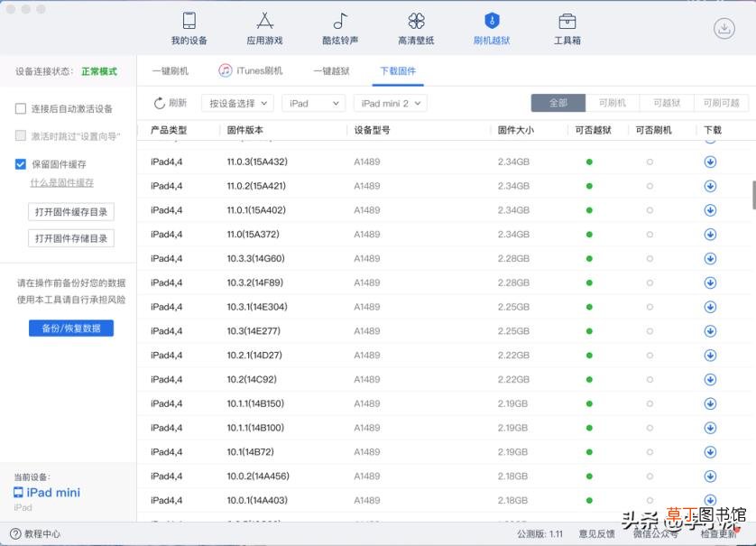Image resolution: width=756 pixels, height=546 pixels.
Task: Select 可否刷机 radio for 11.0(15A372)
Action: 650,235
